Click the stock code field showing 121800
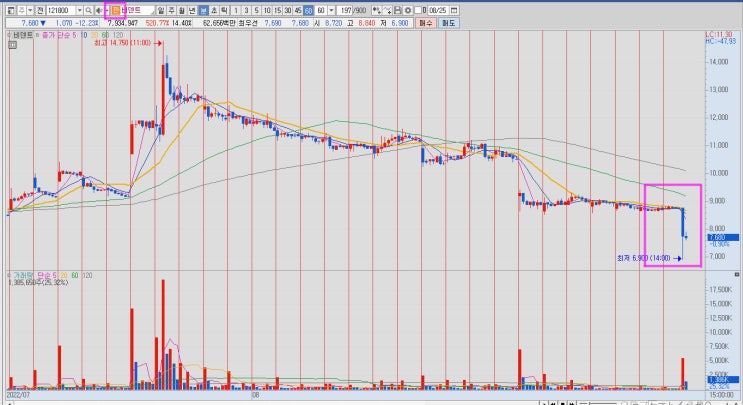Screen dimensions: 743x405 tap(61, 10)
